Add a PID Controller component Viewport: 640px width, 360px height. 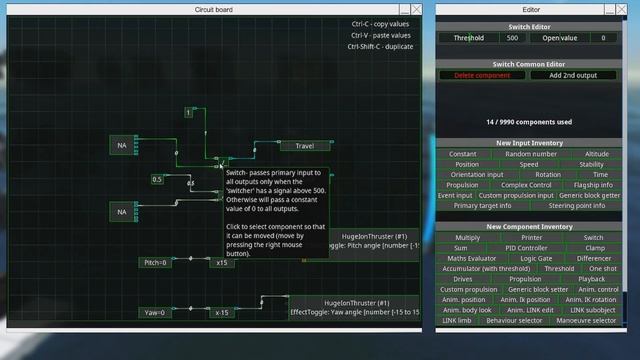point(526,248)
